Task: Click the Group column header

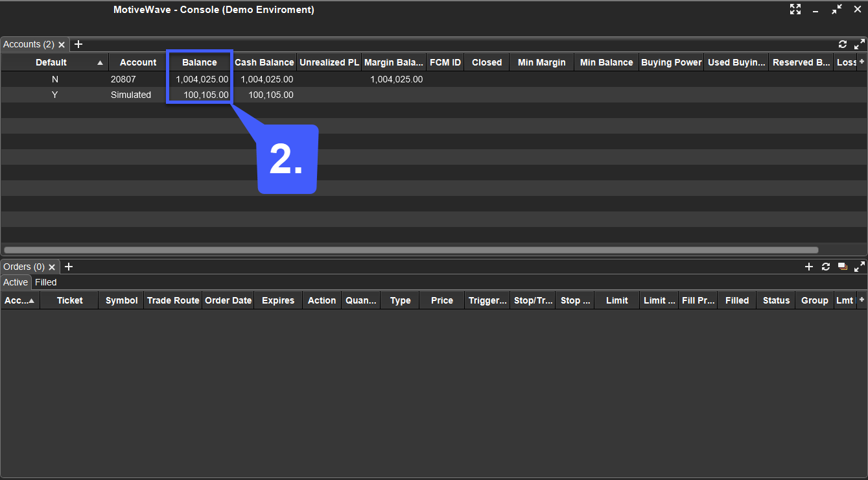Action: (x=814, y=300)
